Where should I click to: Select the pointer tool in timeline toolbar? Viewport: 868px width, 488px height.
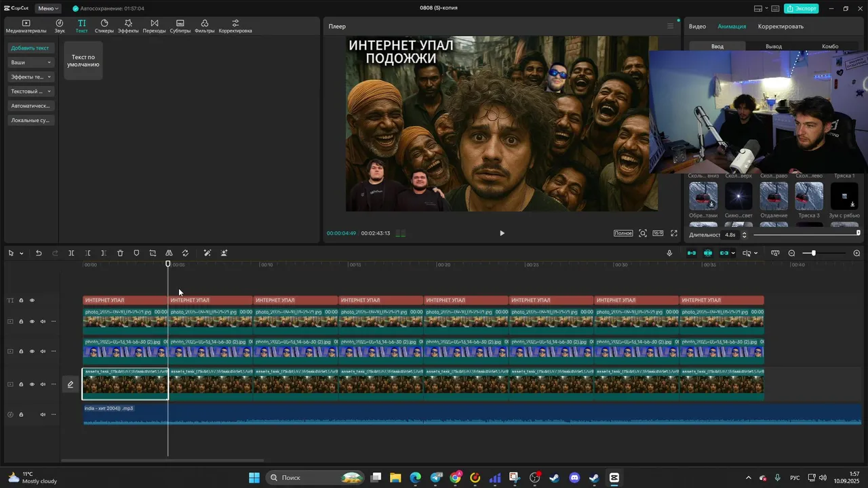point(11,253)
